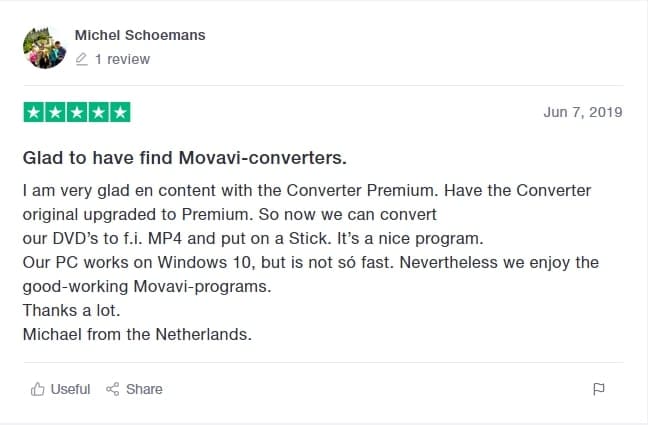
Task: Click the "Michael from the Netherlands" signature line
Action: [x=137, y=334]
